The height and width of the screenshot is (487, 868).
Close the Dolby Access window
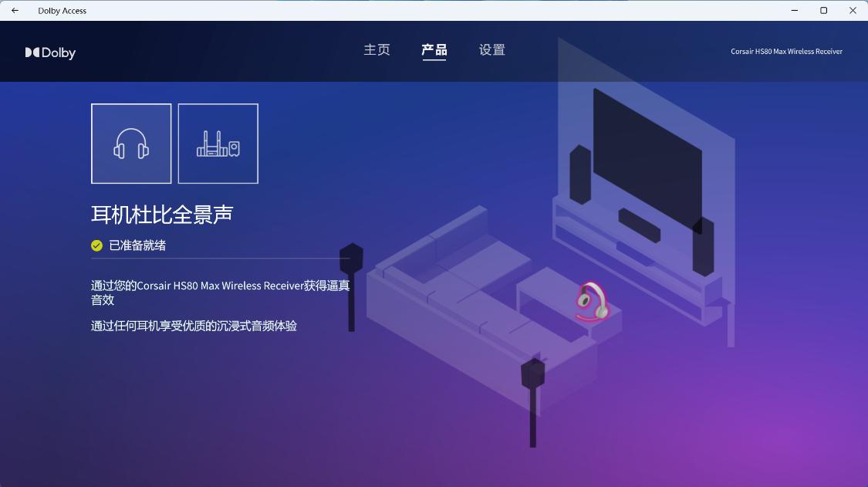point(853,11)
